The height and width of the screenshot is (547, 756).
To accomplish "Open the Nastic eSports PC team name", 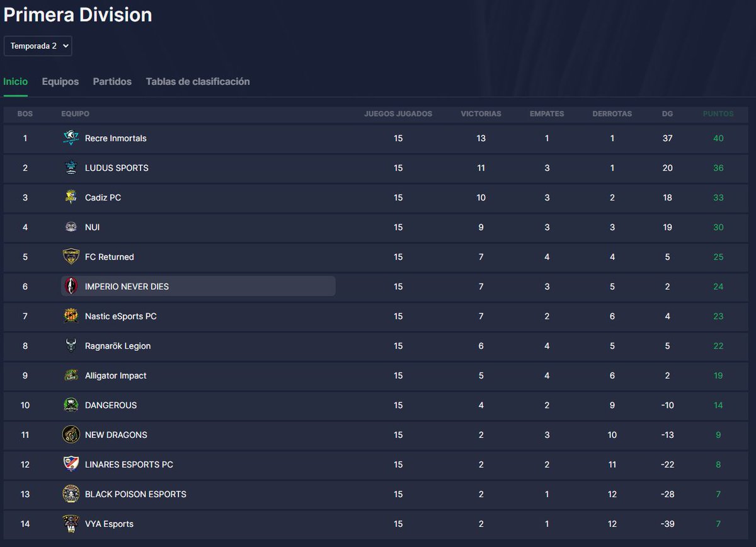I will 120,316.
